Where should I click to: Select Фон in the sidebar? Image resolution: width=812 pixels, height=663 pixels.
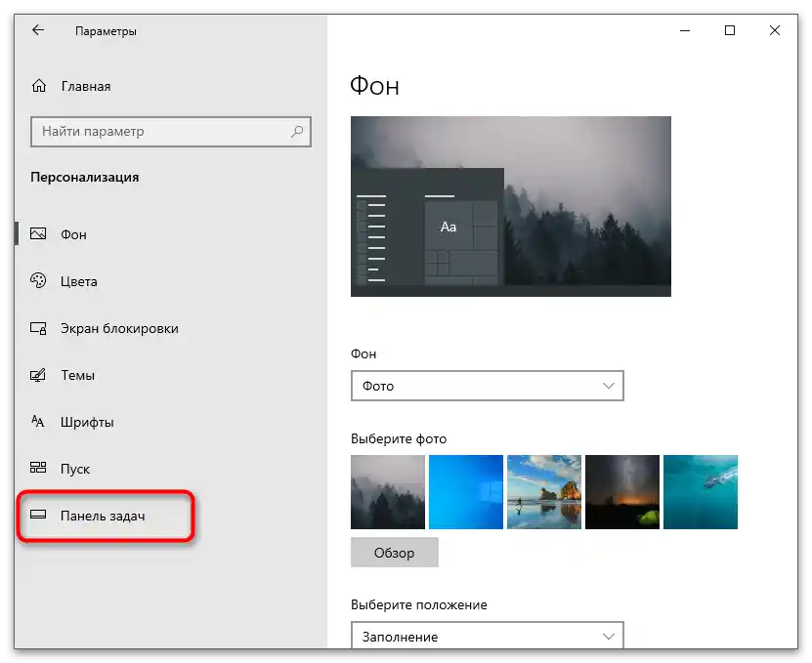point(73,234)
